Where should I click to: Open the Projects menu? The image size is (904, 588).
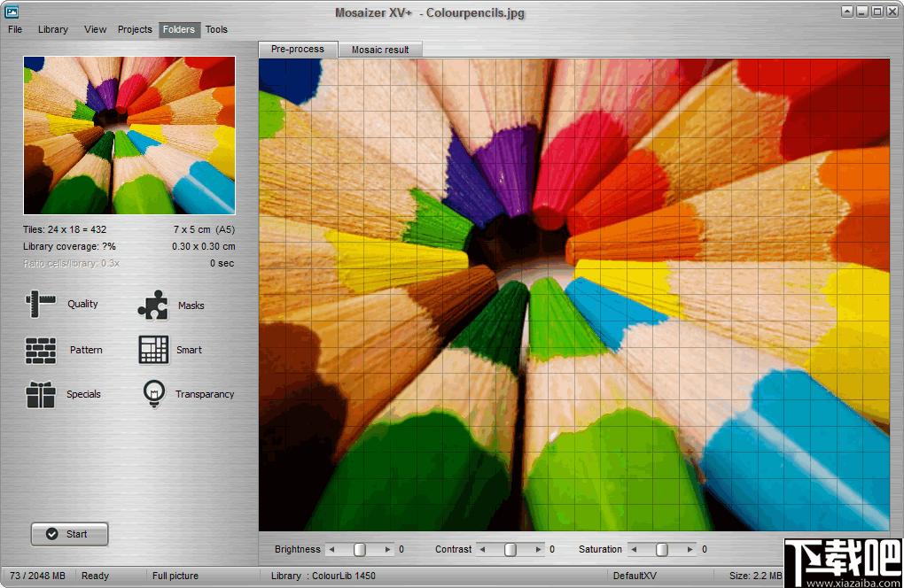(x=135, y=29)
